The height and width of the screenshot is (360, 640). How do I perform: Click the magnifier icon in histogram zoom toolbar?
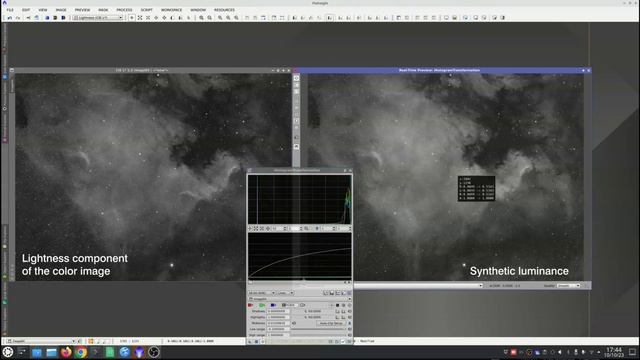(x=306, y=229)
